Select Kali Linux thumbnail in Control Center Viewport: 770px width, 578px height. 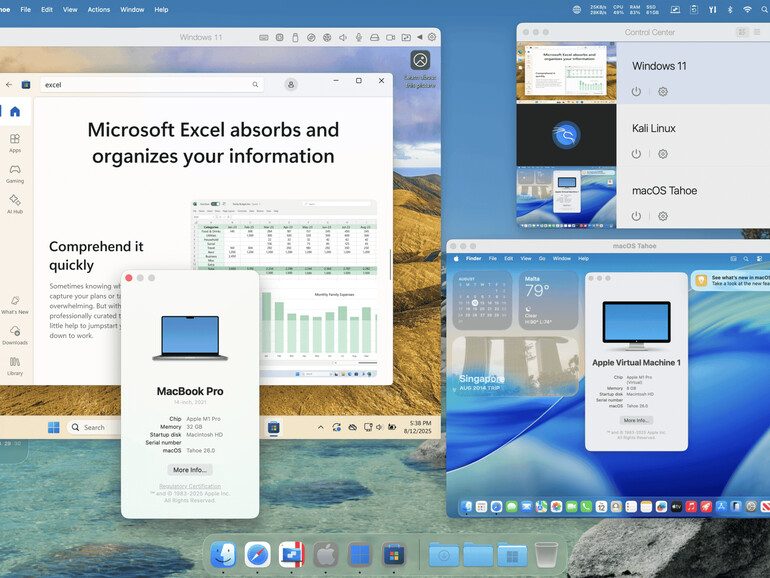[x=566, y=135]
